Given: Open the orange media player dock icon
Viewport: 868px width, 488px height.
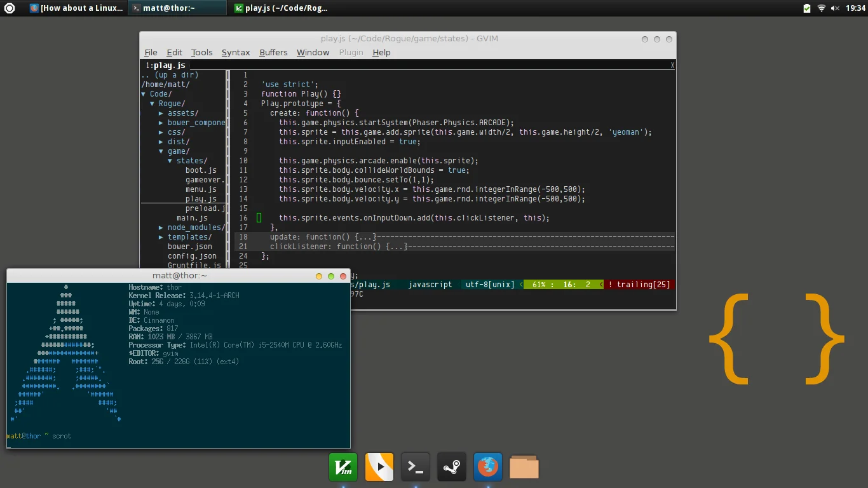Looking at the screenshot, I should (x=379, y=467).
